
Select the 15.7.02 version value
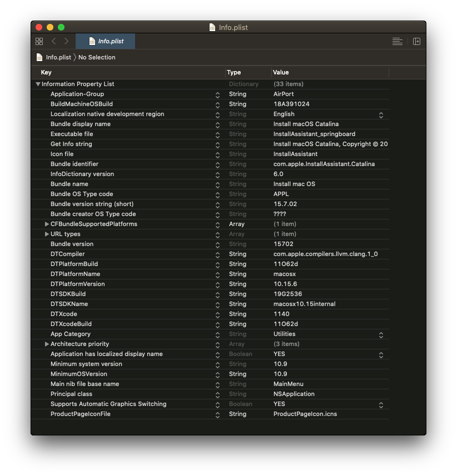pyautogui.click(x=285, y=204)
